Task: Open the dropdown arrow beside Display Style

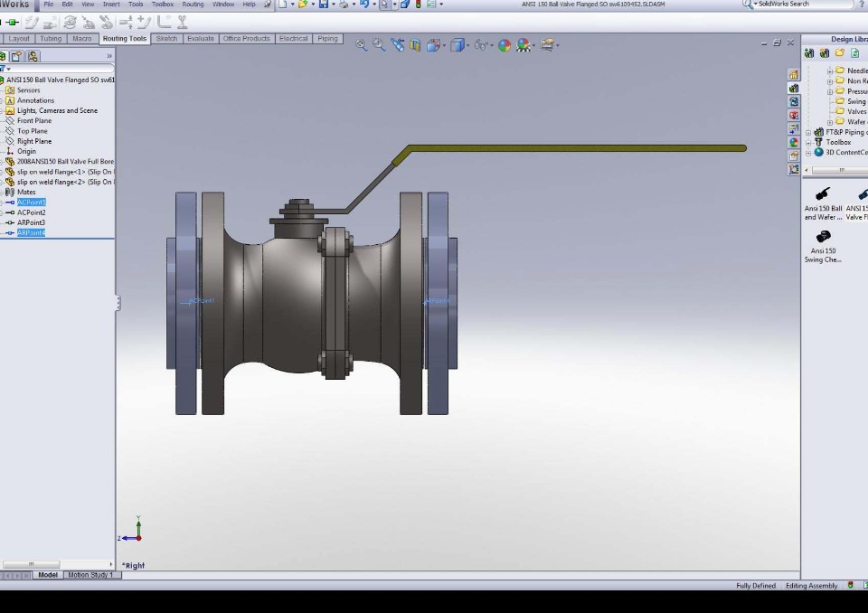Action: click(x=467, y=45)
